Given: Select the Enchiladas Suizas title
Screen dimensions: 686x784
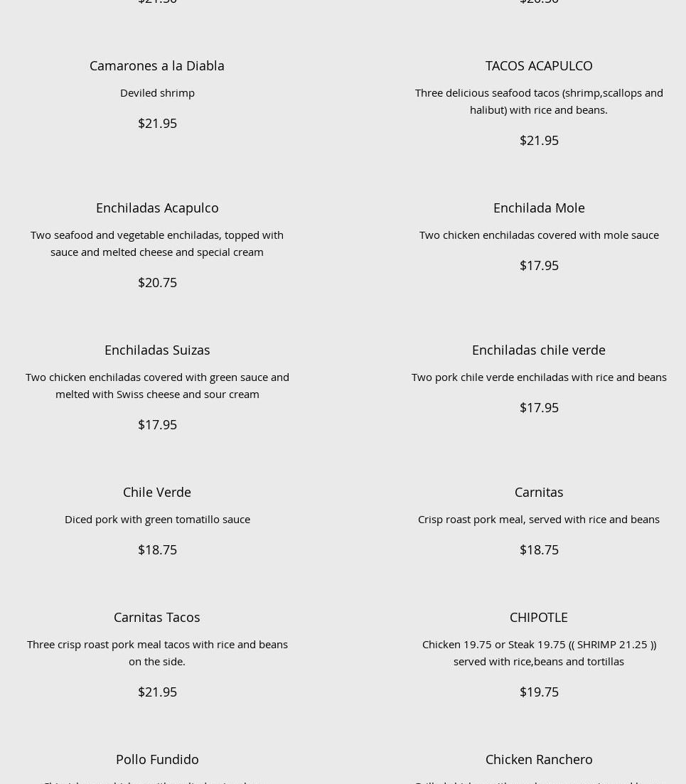Looking at the screenshot, I should (156, 350).
